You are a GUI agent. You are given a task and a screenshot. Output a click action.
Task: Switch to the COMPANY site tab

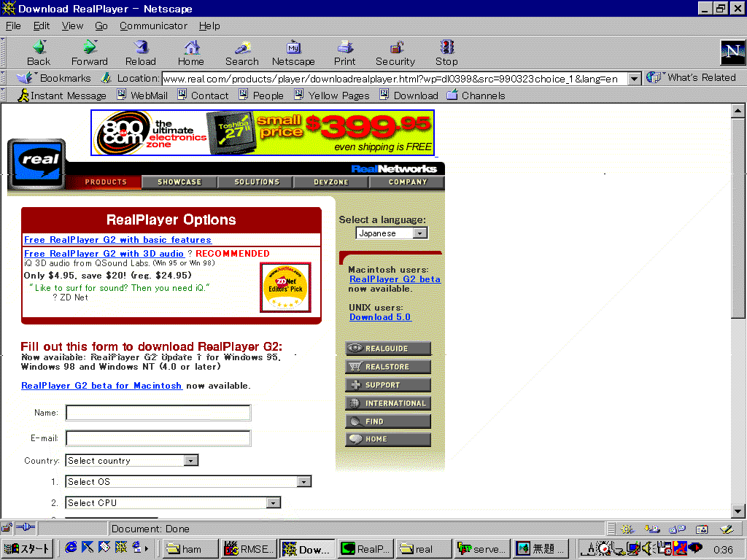[x=408, y=182]
